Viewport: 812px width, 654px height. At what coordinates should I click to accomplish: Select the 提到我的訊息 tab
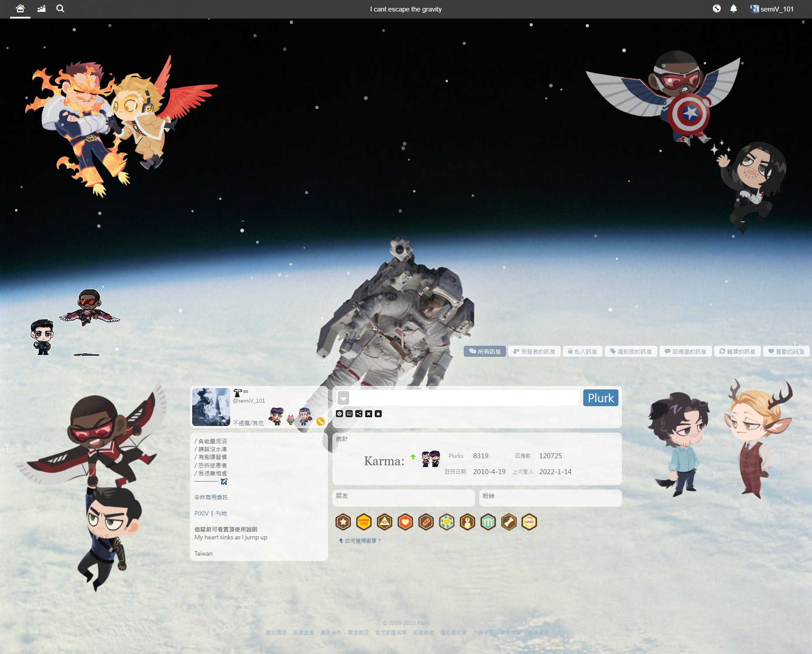pyautogui.click(x=631, y=351)
